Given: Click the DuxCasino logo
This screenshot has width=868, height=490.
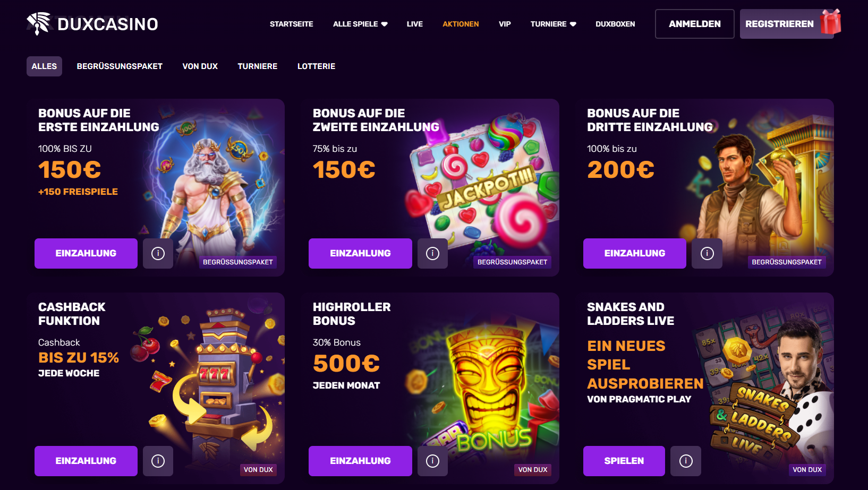Looking at the screenshot, I should coord(92,24).
